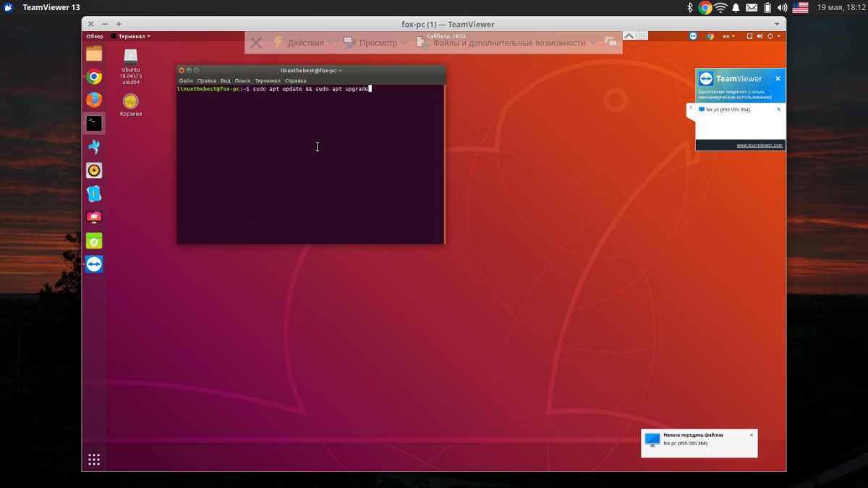Open the en keyboard layout dropdown
The height and width of the screenshot is (488, 868).
click(728, 36)
